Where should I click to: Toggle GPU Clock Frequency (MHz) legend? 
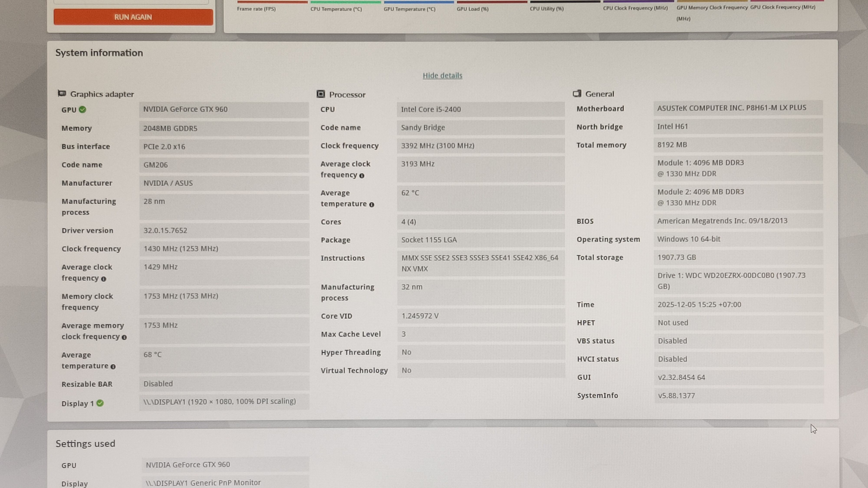click(x=783, y=7)
